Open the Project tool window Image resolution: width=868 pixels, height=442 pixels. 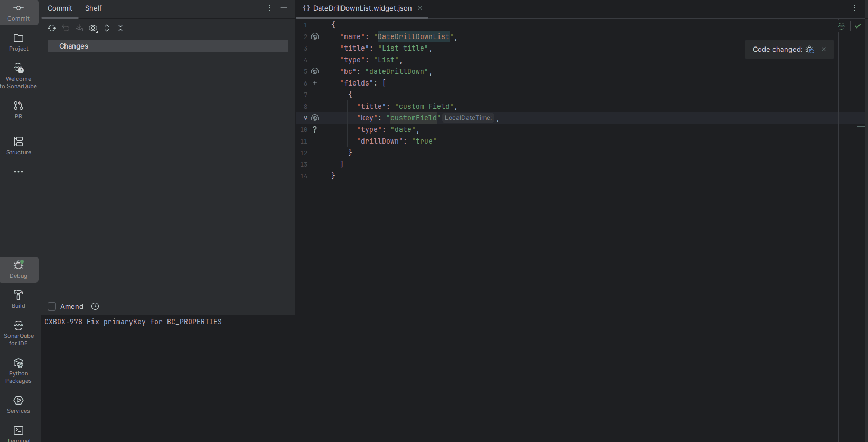click(x=18, y=42)
